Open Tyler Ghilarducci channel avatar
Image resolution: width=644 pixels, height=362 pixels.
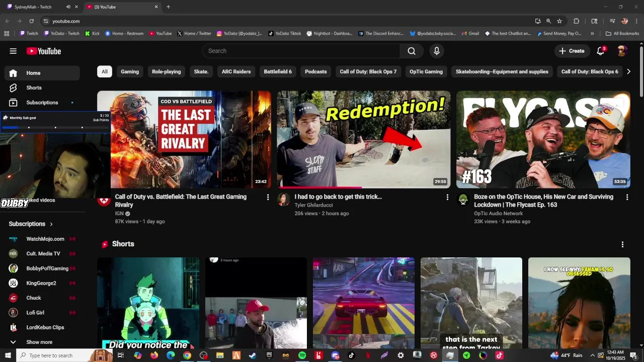click(x=283, y=200)
